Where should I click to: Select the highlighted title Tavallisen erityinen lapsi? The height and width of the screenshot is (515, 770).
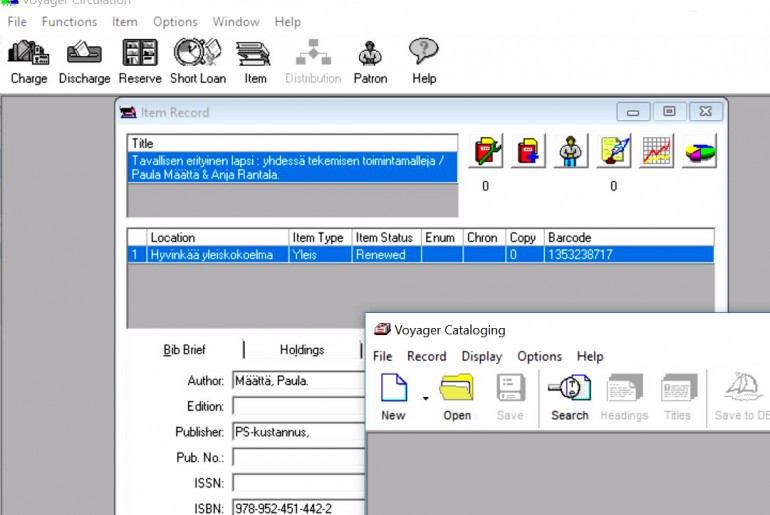coord(293,168)
